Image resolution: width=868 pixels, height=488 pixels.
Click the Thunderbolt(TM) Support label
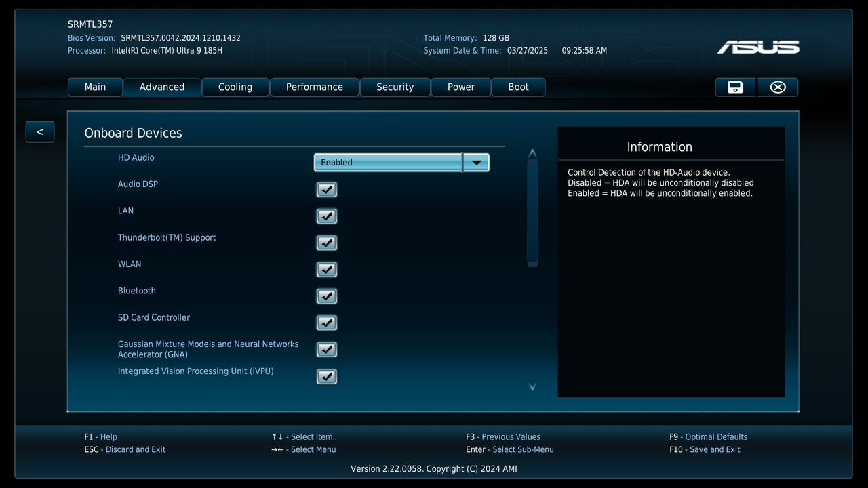tap(167, 238)
